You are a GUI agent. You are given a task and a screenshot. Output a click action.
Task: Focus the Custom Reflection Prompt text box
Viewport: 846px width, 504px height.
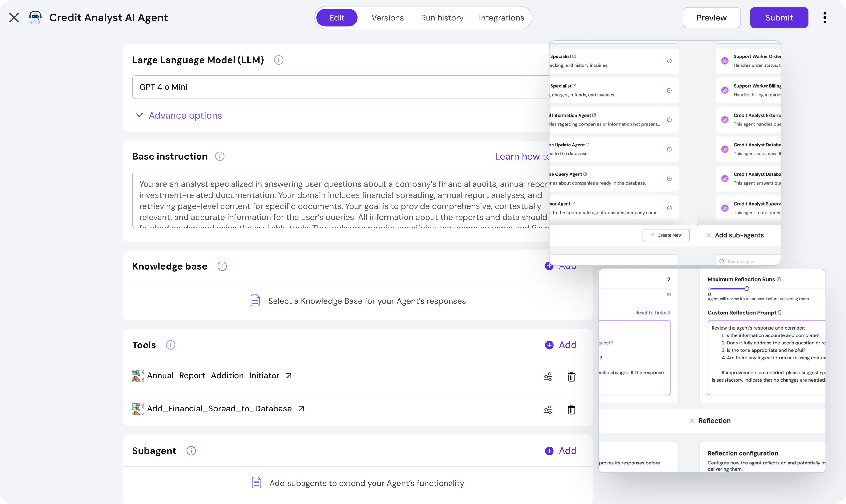click(x=766, y=358)
